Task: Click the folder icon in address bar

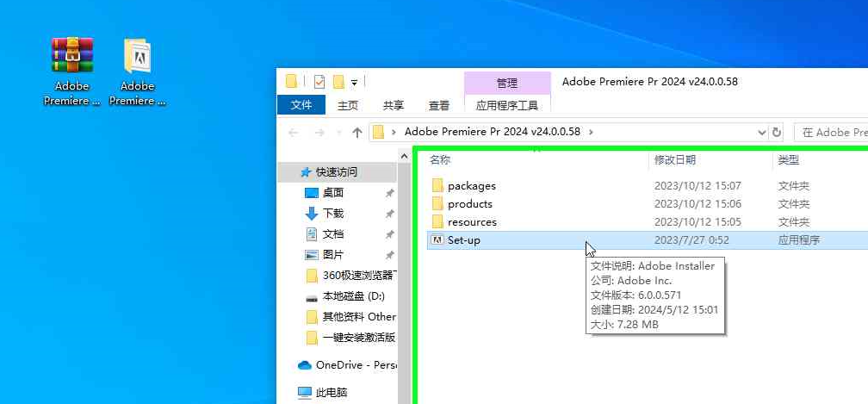Action: [378, 133]
